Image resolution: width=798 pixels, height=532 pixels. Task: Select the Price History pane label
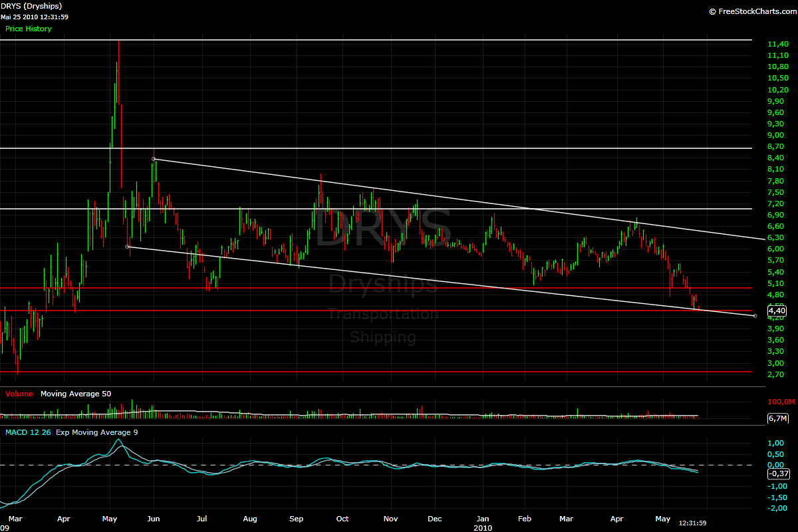28,29
